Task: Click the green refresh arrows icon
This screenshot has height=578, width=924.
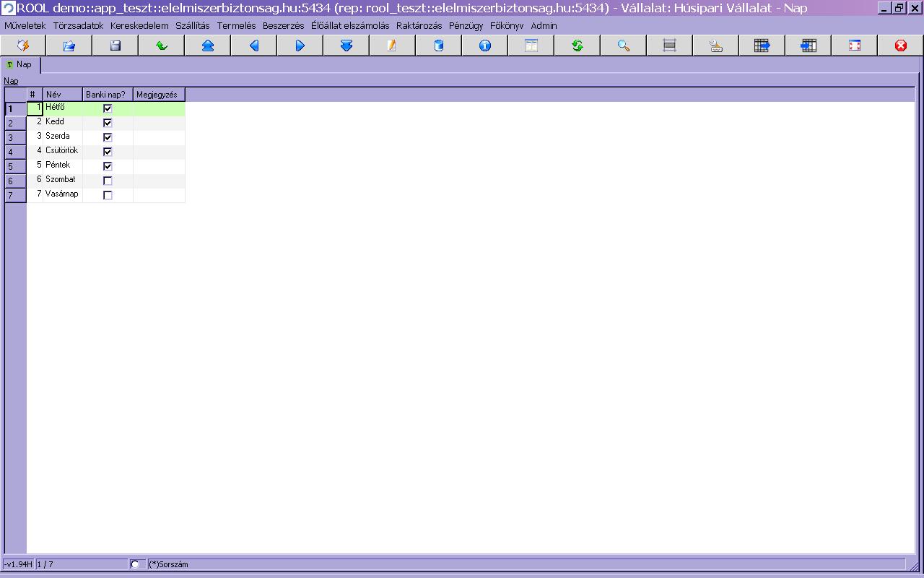Action: pyautogui.click(x=577, y=46)
